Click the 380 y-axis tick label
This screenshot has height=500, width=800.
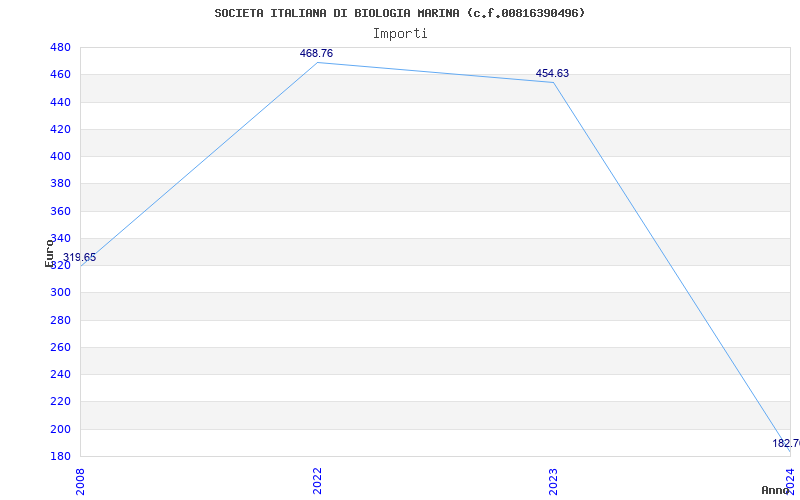(60, 184)
